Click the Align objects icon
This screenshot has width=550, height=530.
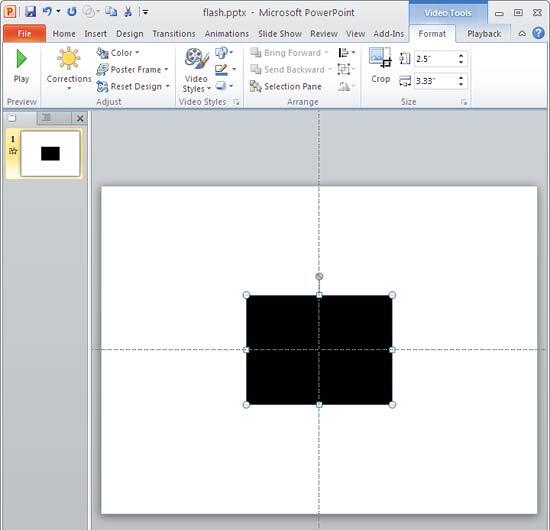(x=343, y=53)
